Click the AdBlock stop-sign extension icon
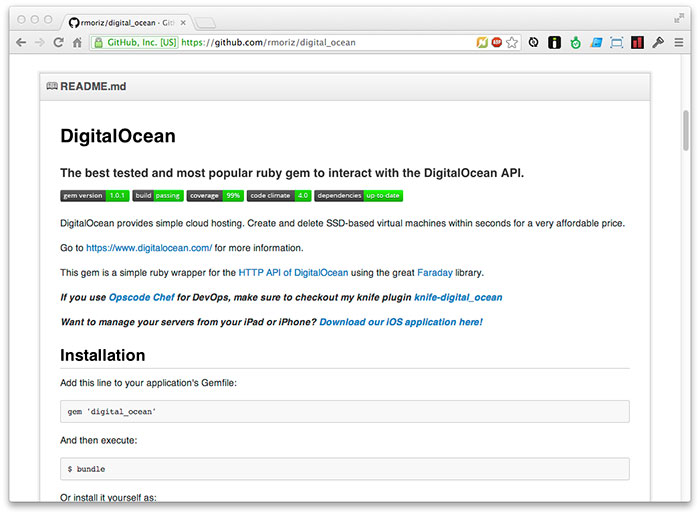This screenshot has height=515, width=700. tap(496, 42)
